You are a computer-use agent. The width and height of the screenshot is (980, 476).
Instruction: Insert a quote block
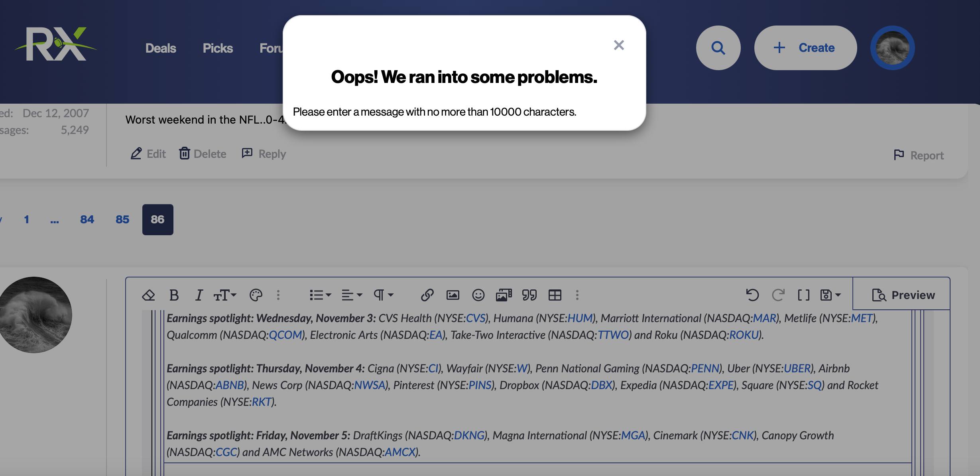(529, 295)
